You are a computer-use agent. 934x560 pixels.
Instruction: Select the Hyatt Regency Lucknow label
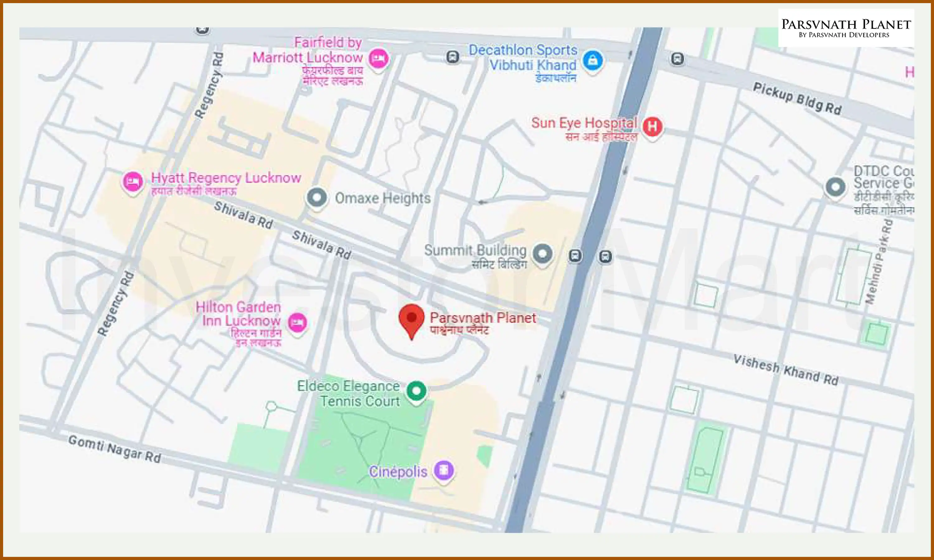pos(226,183)
